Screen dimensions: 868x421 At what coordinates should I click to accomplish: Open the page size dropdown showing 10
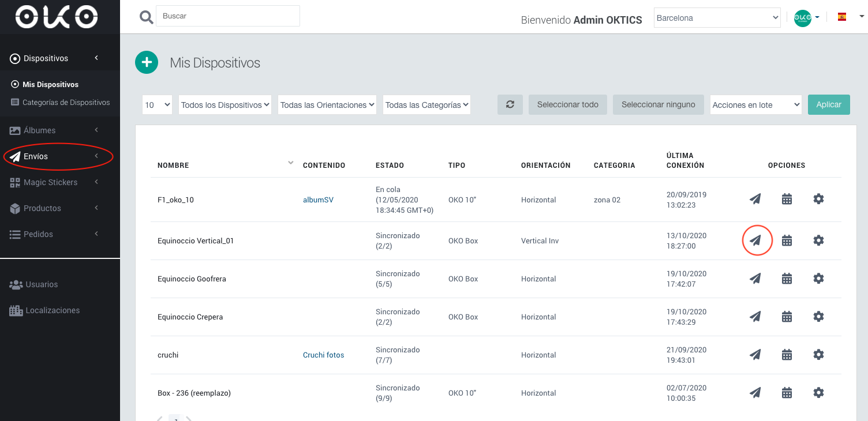pos(157,104)
